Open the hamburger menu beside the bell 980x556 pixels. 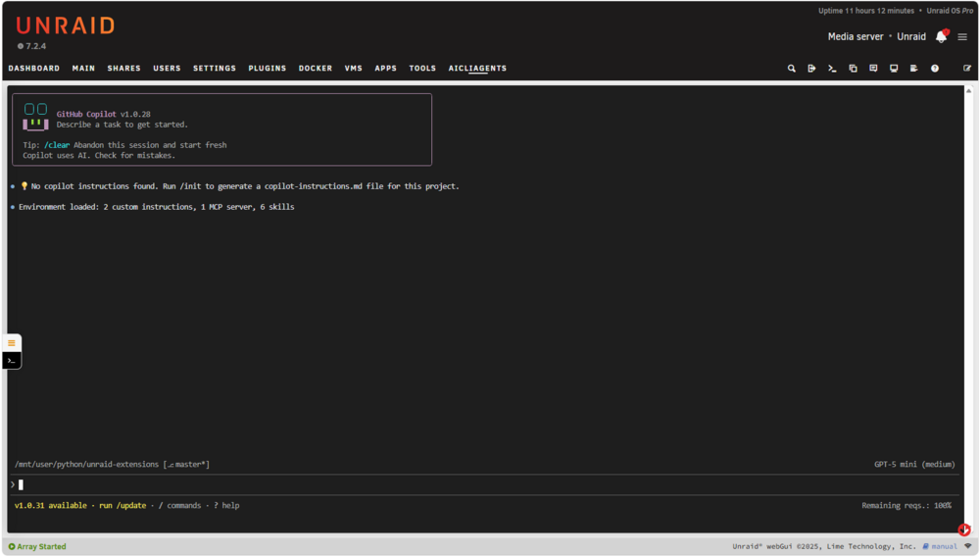pos(962,37)
